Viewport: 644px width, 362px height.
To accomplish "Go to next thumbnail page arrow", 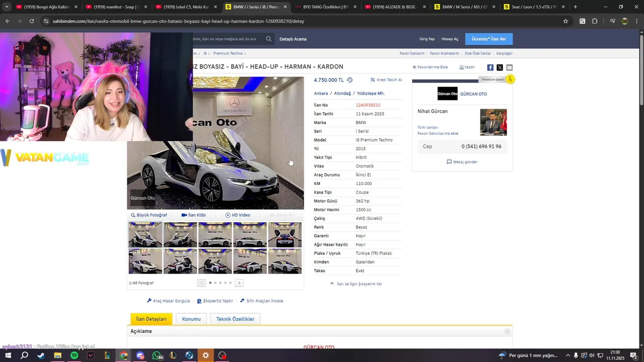I will [x=239, y=283].
